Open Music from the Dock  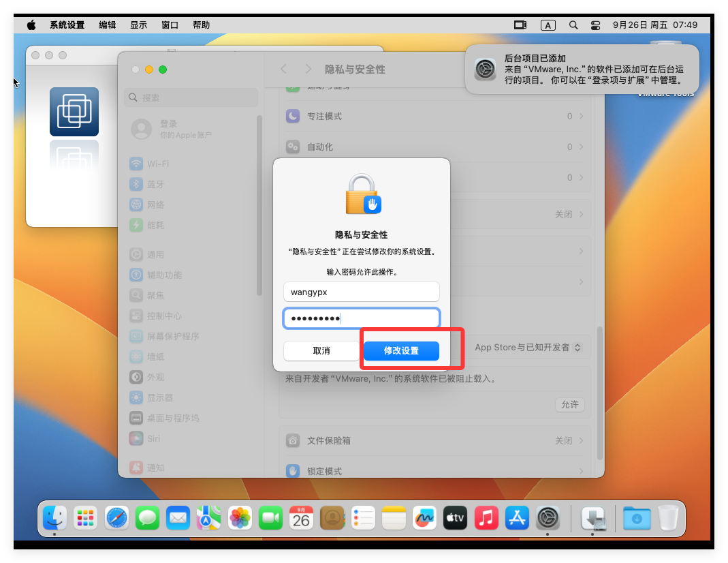pyautogui.click(x=486, y=517)
